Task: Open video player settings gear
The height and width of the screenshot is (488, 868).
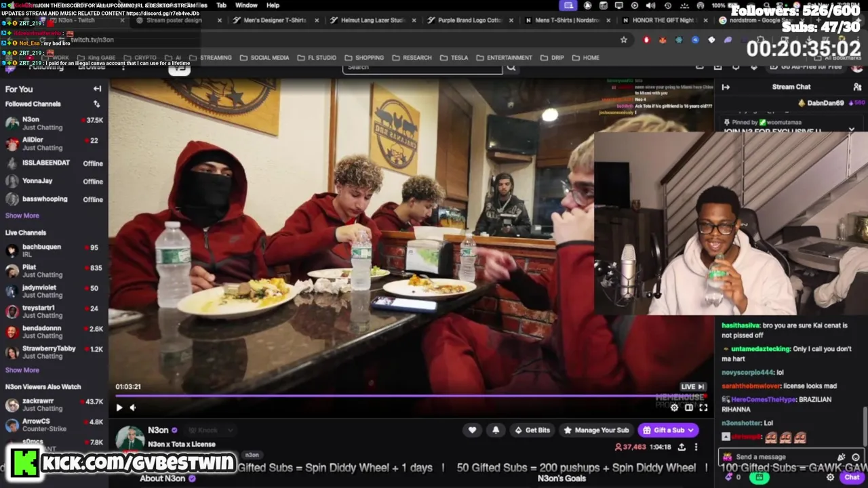Action: 674,407
